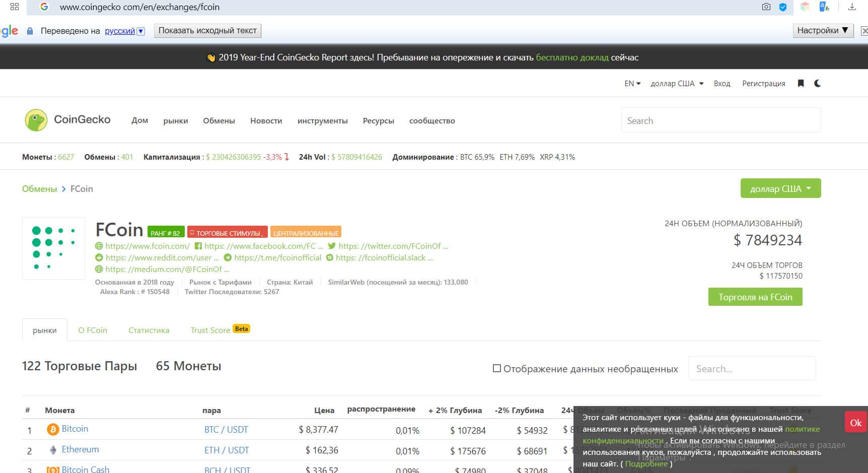The image size is (868, 473).
Task: Open the browser downloads icon
Action: 852,7
